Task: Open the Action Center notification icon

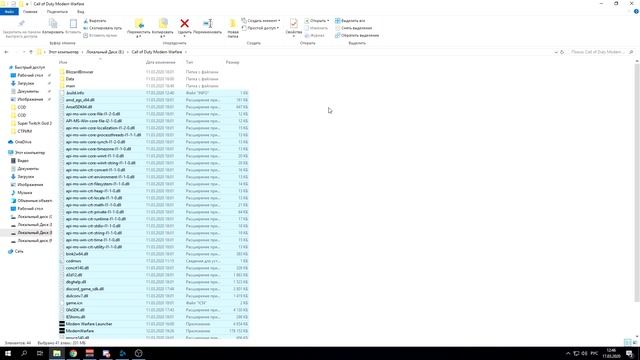Action: click(x=630, y=353)
